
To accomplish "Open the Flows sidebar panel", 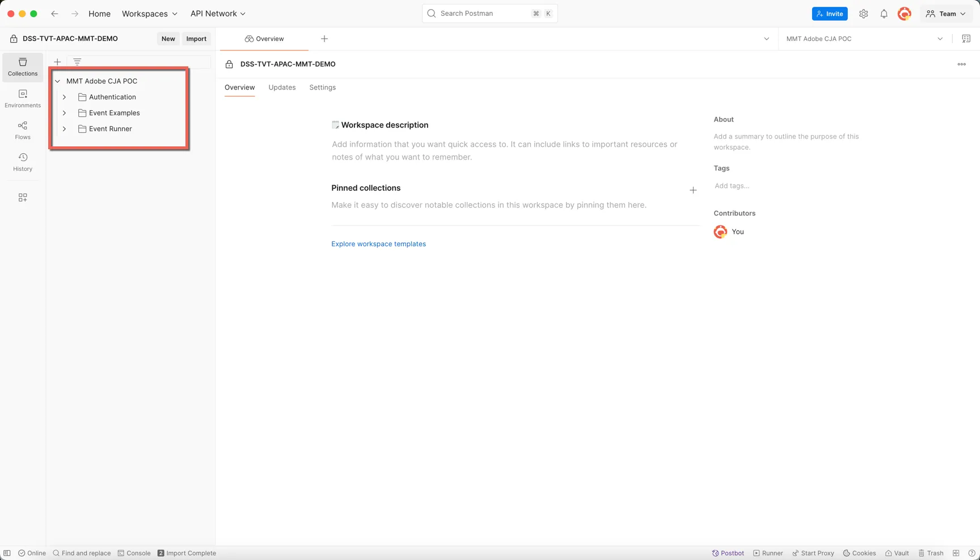I will coord(23,130).
